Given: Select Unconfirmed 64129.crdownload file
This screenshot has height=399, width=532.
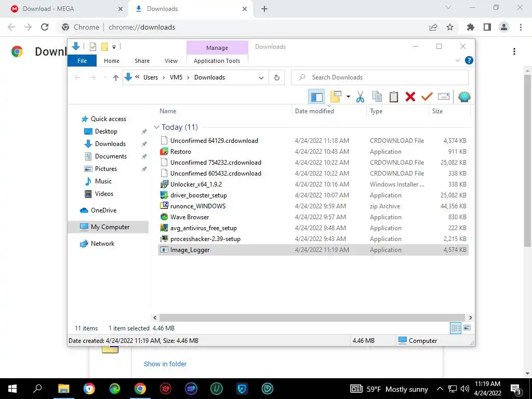Looking at the screenshot, I should (x=214, y=141).
